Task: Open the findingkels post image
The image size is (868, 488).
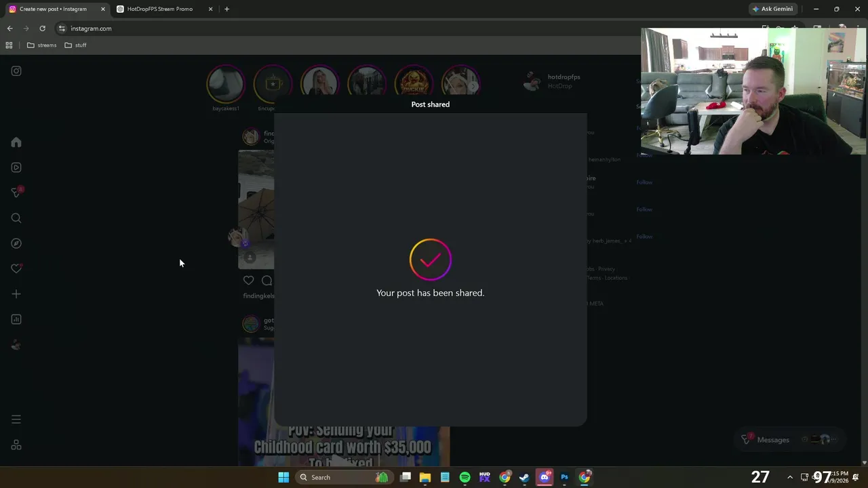Action: 256,209
